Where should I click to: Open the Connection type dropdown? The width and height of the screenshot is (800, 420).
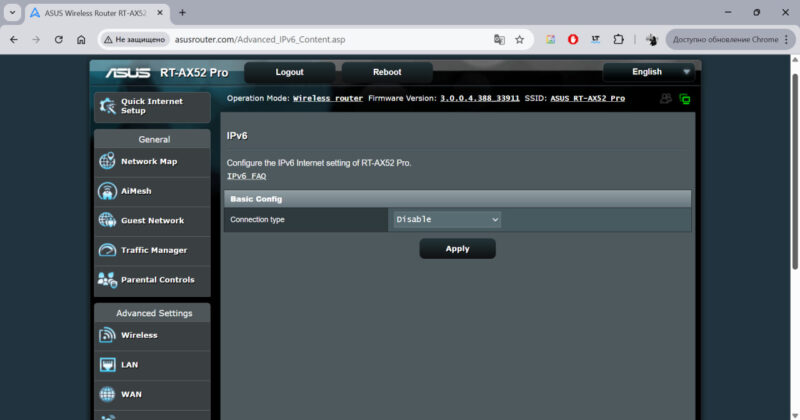[x=446, y=219]
